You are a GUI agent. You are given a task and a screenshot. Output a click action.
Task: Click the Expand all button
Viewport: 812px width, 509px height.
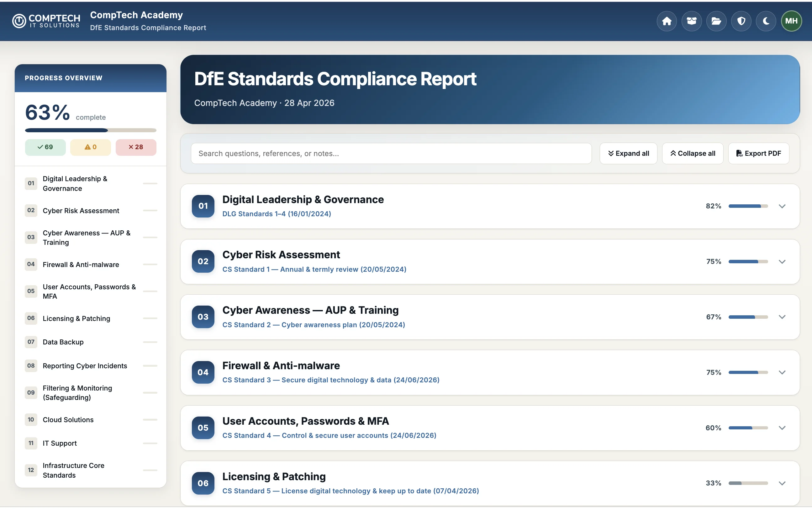(x=628, y=154)
